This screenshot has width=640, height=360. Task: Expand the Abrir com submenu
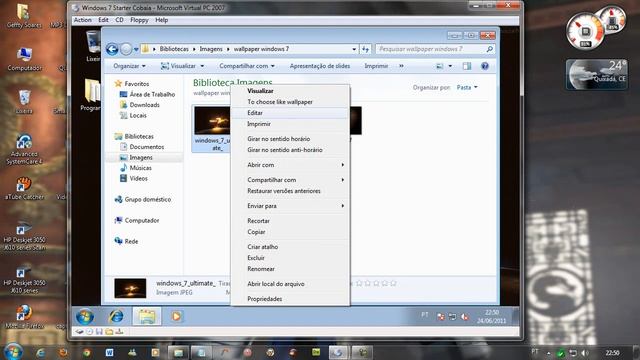pos(290,165)
